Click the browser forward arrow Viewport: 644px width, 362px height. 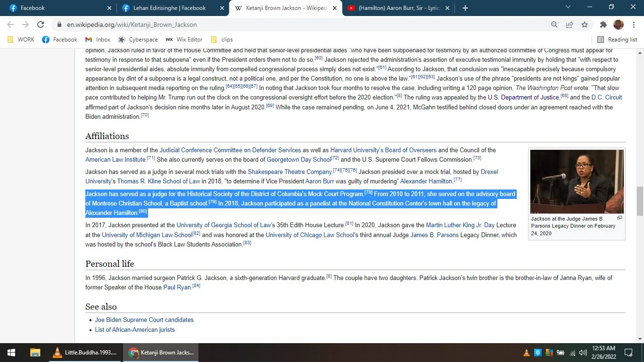tap(25, 25)
